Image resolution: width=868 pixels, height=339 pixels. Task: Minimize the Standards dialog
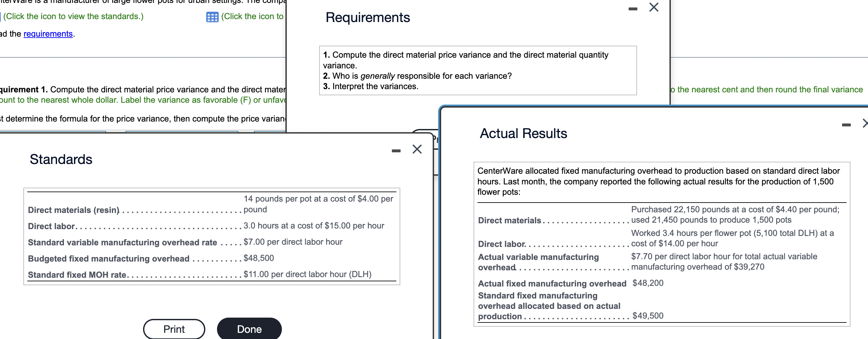pos(396,151)
